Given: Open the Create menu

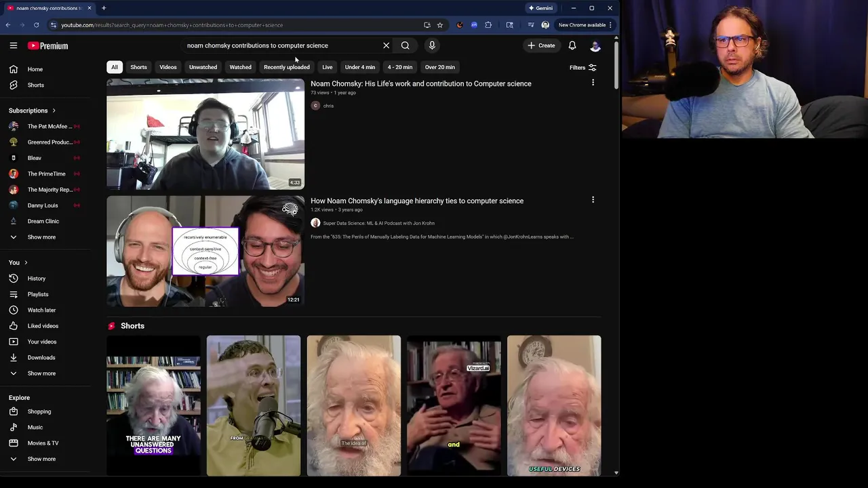Looking at the screenshot, I should coord(541,45).
